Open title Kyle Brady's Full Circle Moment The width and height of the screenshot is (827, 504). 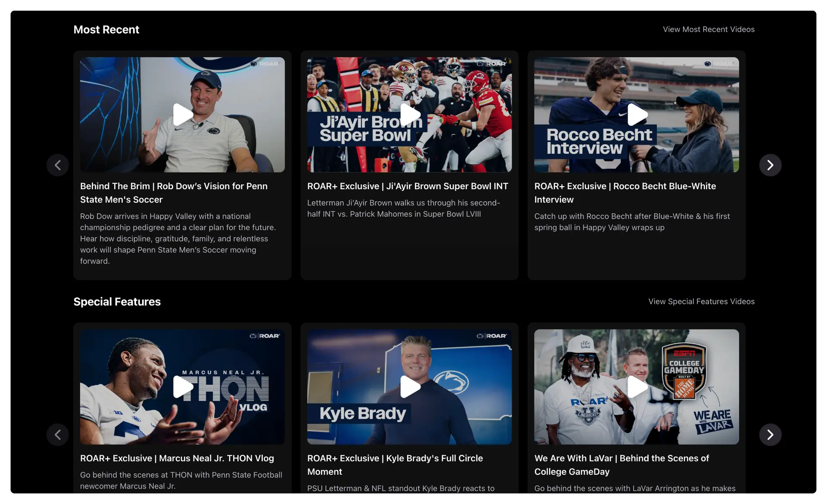click(395, 465)
